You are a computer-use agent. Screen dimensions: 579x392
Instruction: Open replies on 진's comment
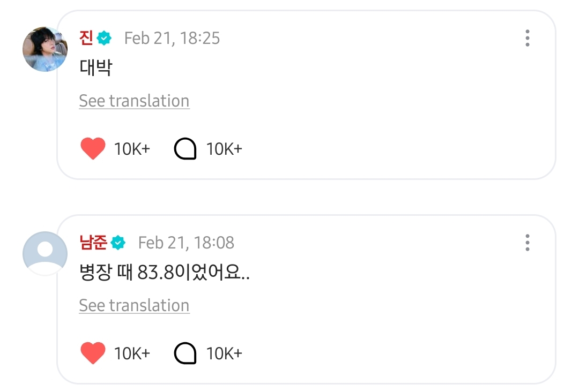185,148
